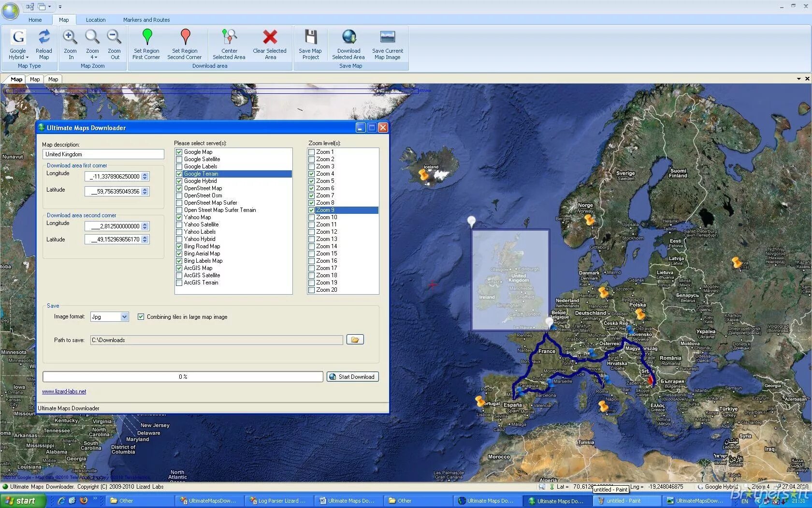This screenshot has width=812, height=508.
Task: Click the Path to save text field
Action: tap(217, 340)
